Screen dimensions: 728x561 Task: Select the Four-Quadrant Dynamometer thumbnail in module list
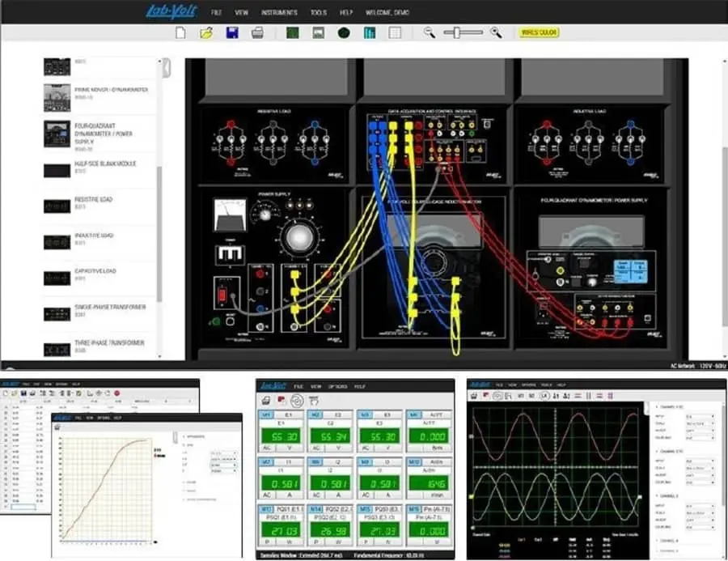click(57, 134)
